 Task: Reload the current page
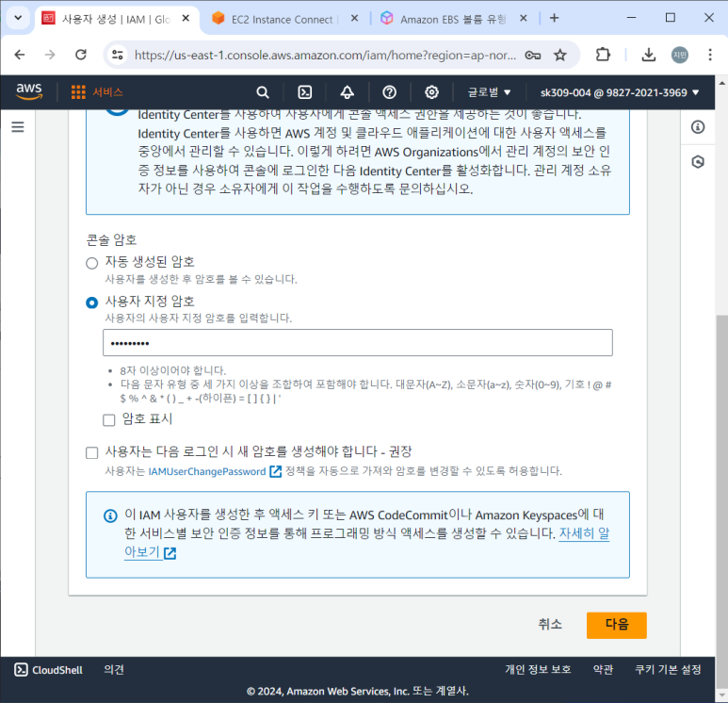[x=81, y=55]
